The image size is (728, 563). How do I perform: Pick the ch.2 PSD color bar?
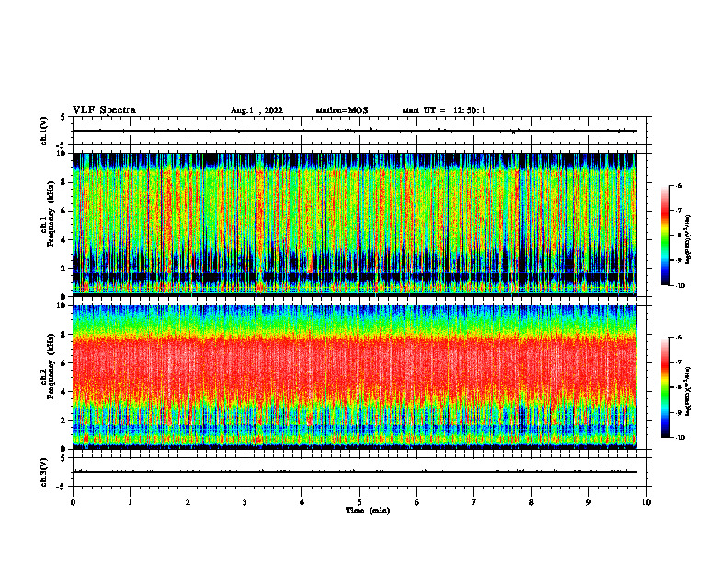tap(665, 387)
